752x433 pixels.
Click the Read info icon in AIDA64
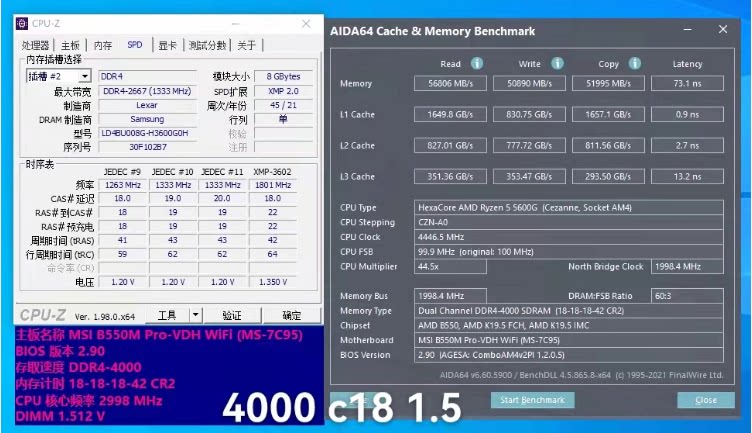476,63
